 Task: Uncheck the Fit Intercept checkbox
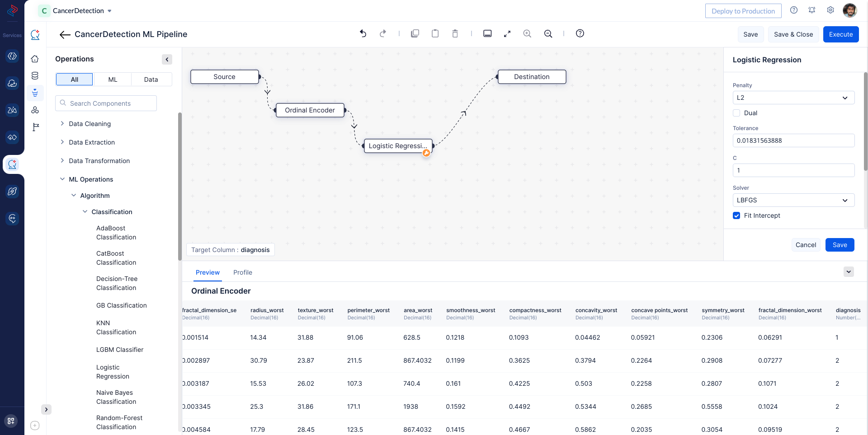pyautogui.click(x=736, y=215)
